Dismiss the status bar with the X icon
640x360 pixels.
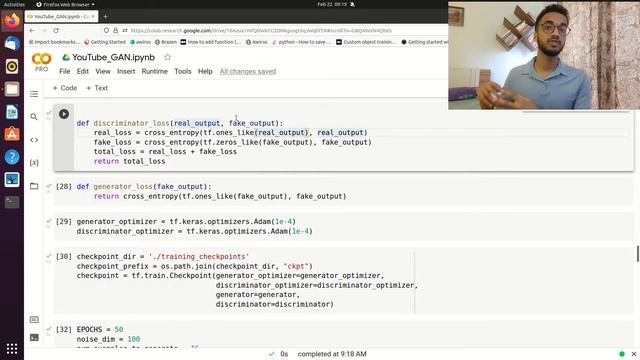634,354
